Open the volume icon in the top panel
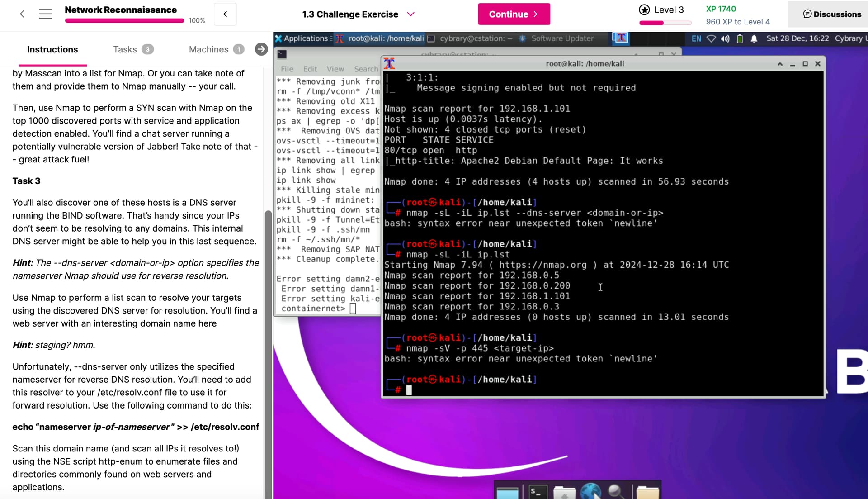This screenshot has width=868, height=499. pyautogui.click(x=725, y=39)
